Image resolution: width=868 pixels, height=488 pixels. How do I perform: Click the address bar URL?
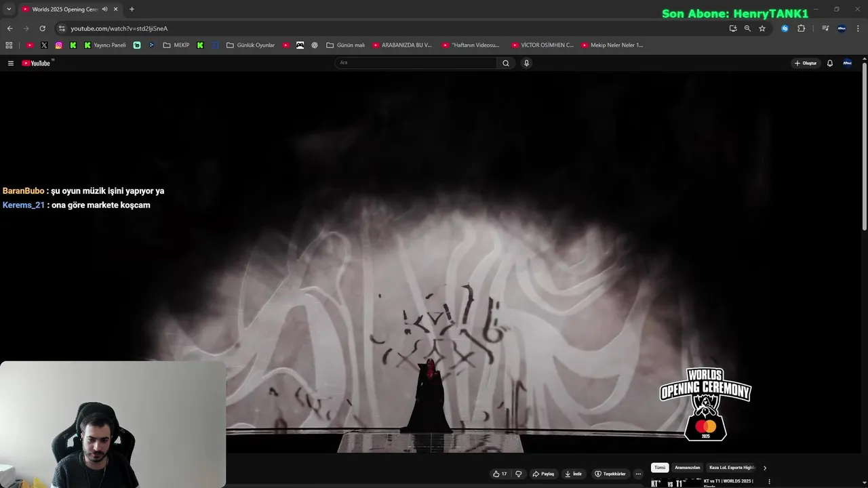pyautogui.click(x=119, y=28)
